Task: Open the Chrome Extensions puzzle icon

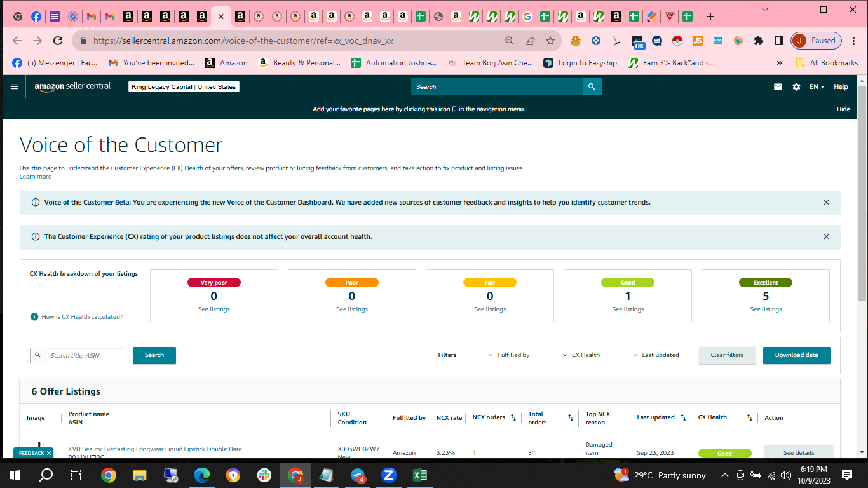Action: coord(758,41)
